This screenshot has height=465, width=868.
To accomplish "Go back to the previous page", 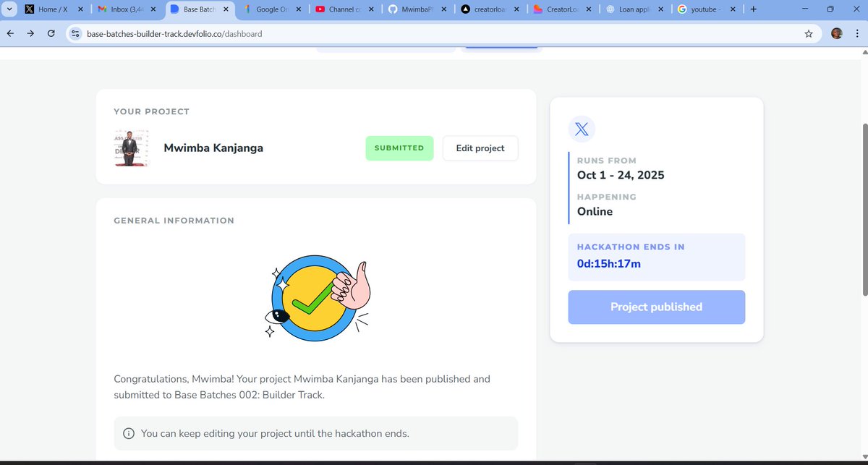I will [10, 33].
